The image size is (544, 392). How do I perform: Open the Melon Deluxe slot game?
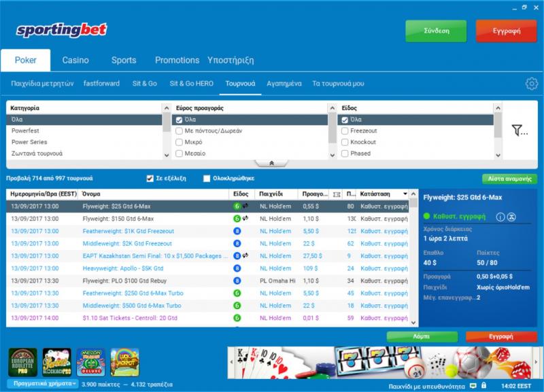(x=90, y=362)
